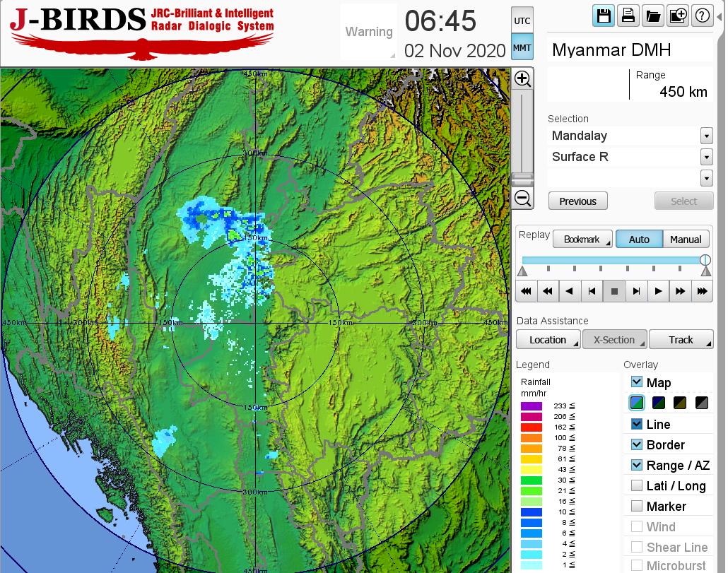Switch replay mode to Manual
The image size is (728, 573).
point(686,240)
